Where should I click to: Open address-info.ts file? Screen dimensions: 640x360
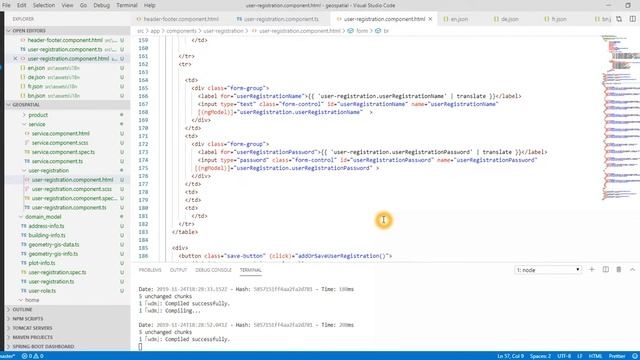(46, 226)
